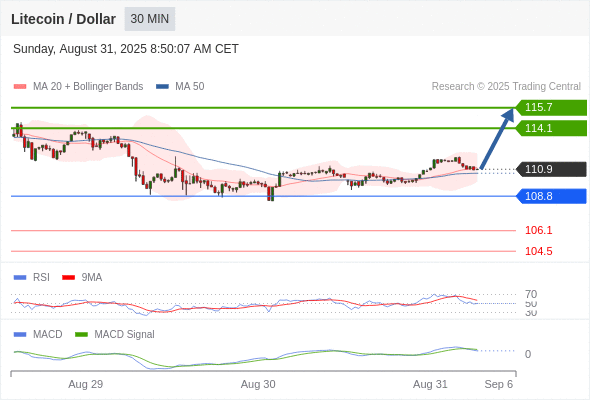The width and height of the screenshot is (590, 400).
Task: Click the blue upward forecast arrow
Action: click(497, 138)
